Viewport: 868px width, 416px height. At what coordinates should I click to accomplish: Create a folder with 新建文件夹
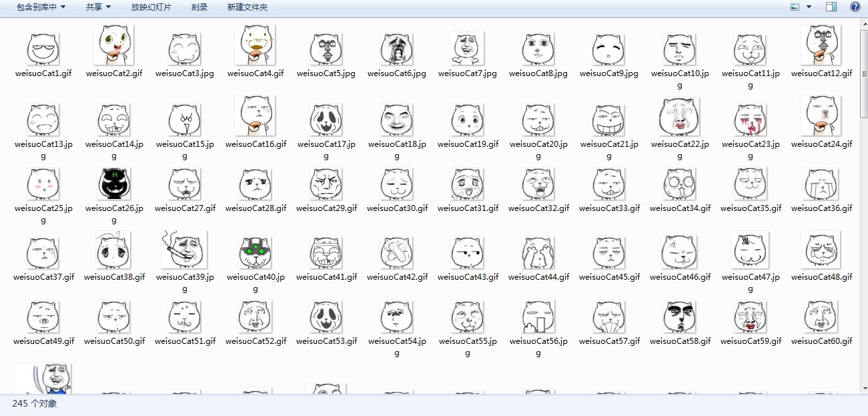(x=247, y=7)
